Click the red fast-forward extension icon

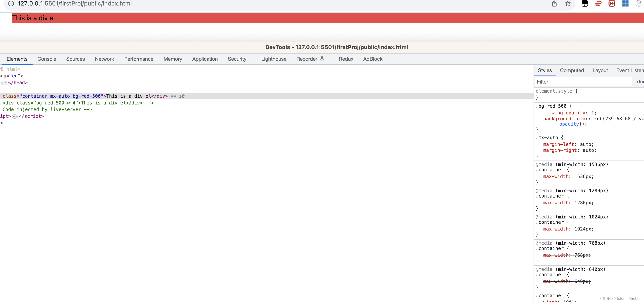[612, 4]
